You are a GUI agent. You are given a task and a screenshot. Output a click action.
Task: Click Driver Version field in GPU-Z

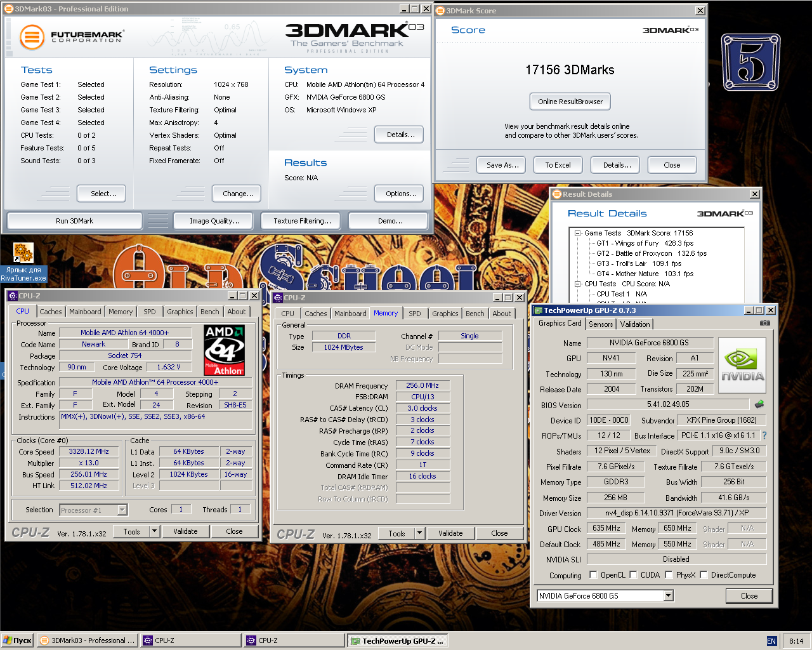tap(676, 513)
